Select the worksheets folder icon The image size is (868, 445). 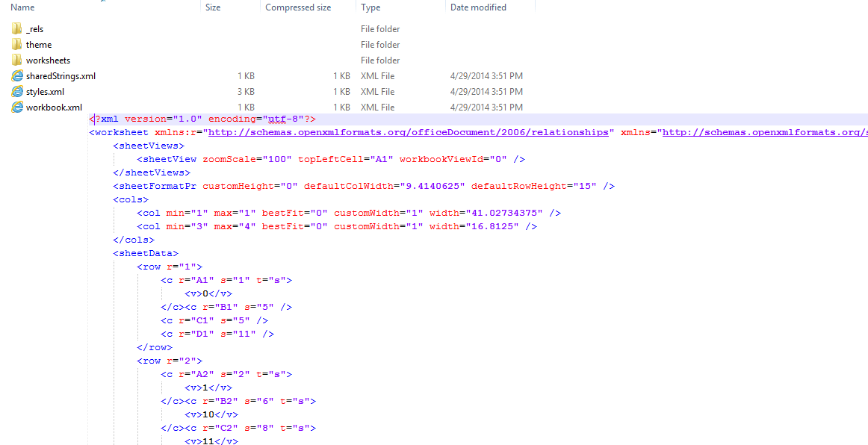16,60
